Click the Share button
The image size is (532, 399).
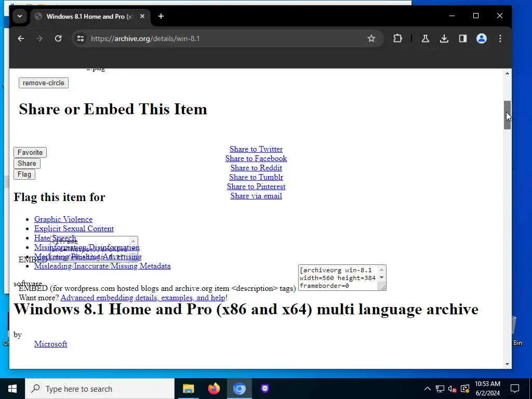tap(27, 163)
